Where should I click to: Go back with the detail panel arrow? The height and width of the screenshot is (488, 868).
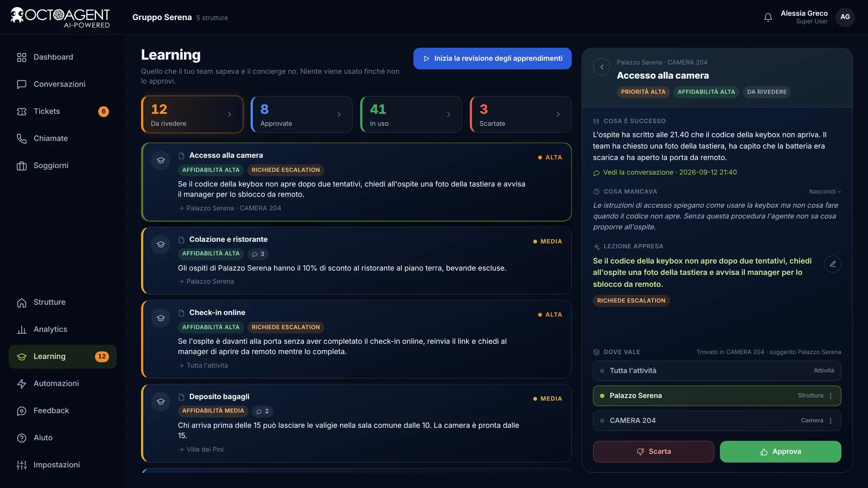click(x=602, y=67)
